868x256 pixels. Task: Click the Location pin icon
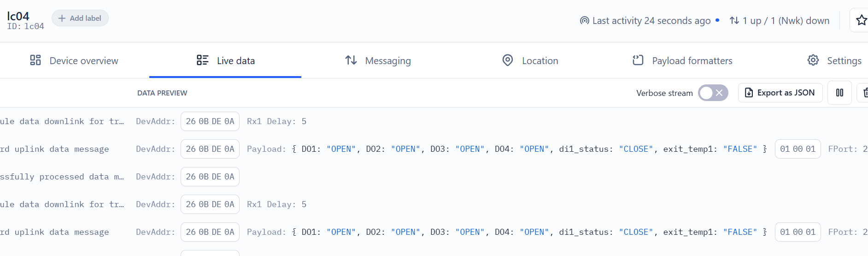tap(507, 60)
